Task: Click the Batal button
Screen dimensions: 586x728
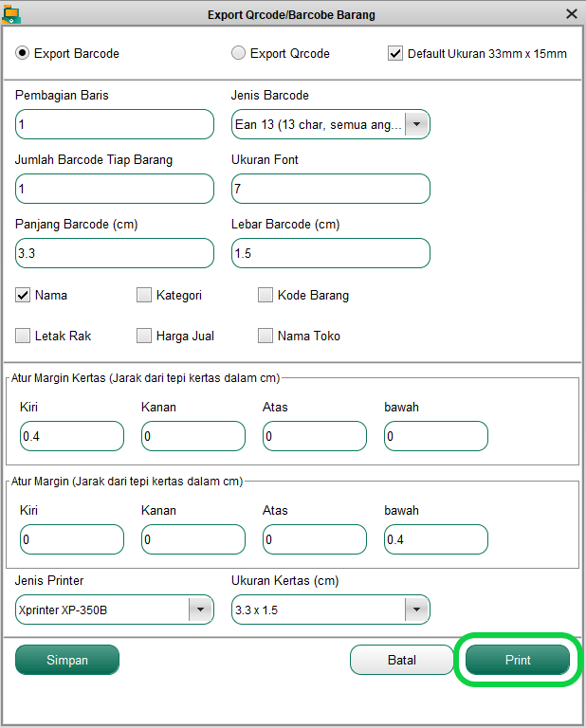Action: tap(402, 660)
